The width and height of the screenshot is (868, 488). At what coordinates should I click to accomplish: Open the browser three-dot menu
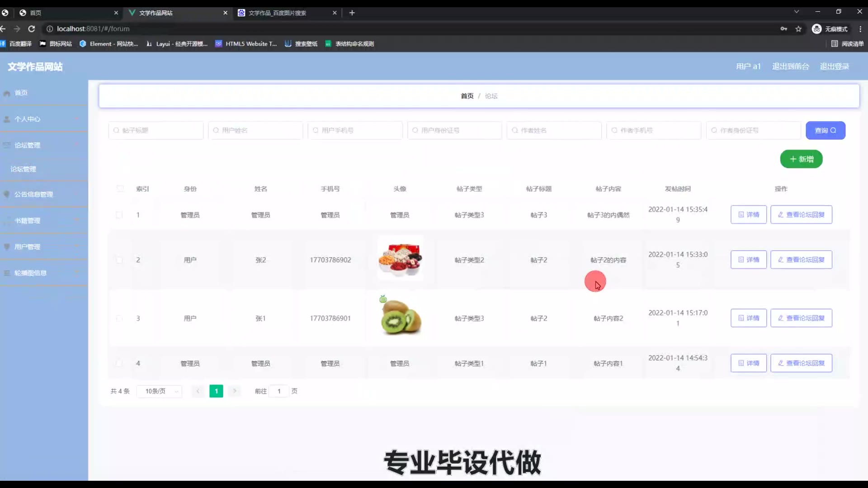click(x=860, y=29)
